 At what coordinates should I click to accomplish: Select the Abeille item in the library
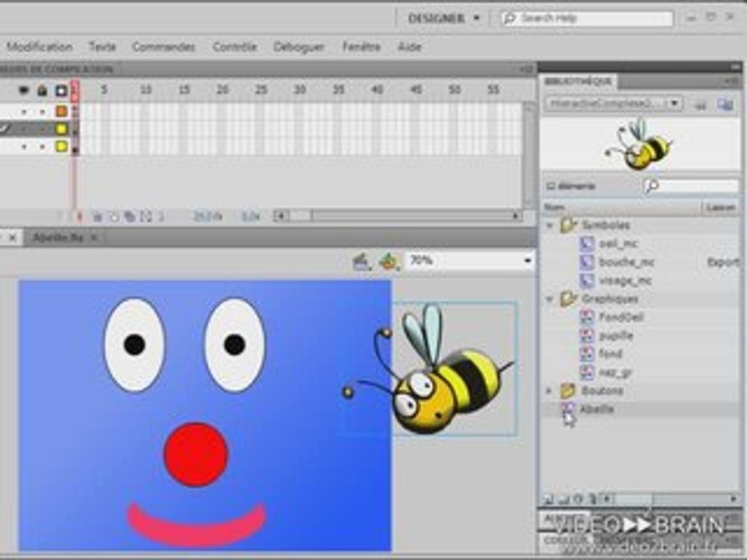pyautogui.click(x=597, y=409)
